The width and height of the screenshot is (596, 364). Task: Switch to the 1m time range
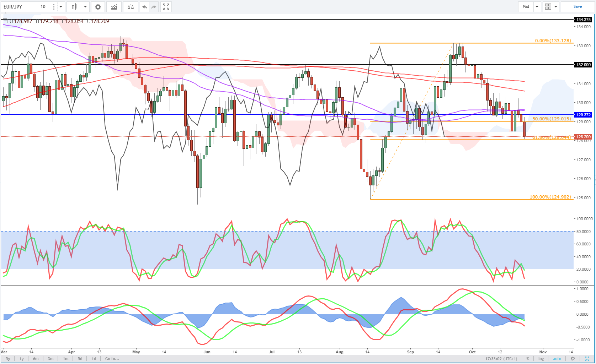66,359
